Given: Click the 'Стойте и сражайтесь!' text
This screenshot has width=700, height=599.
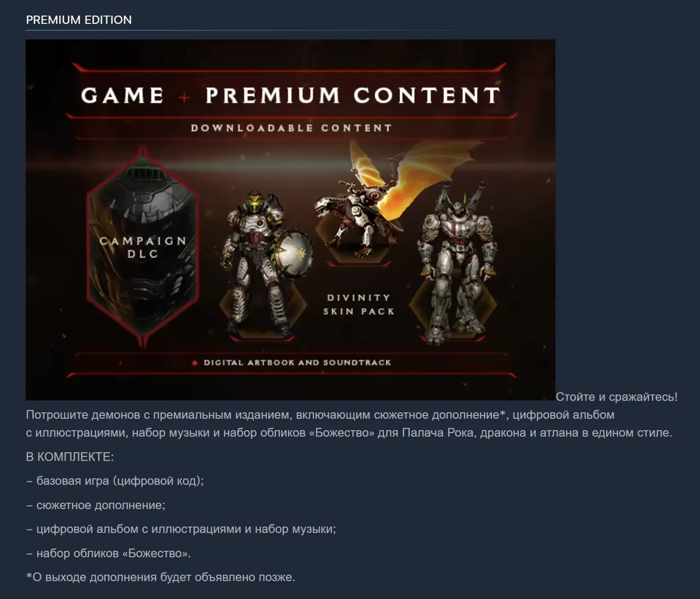Looking at the screenshot, I should pos(617,397).
